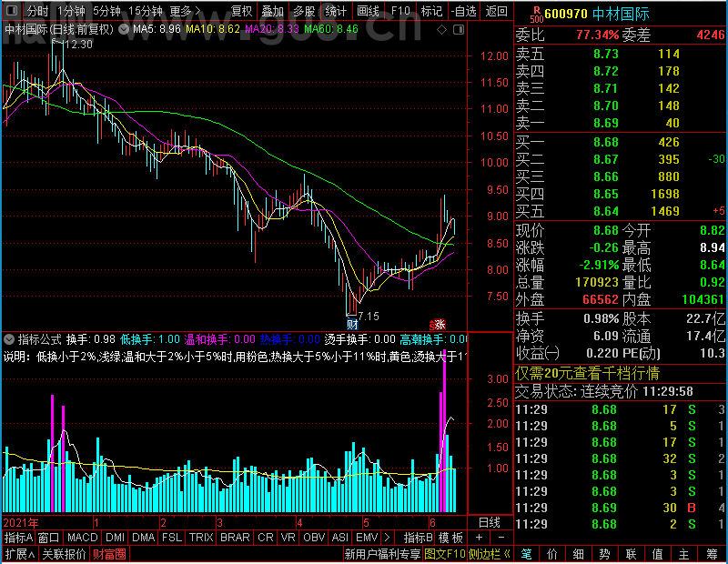728x564 pixels.
Task: Show more indicators with the right arrow
Action: (387, 537)
